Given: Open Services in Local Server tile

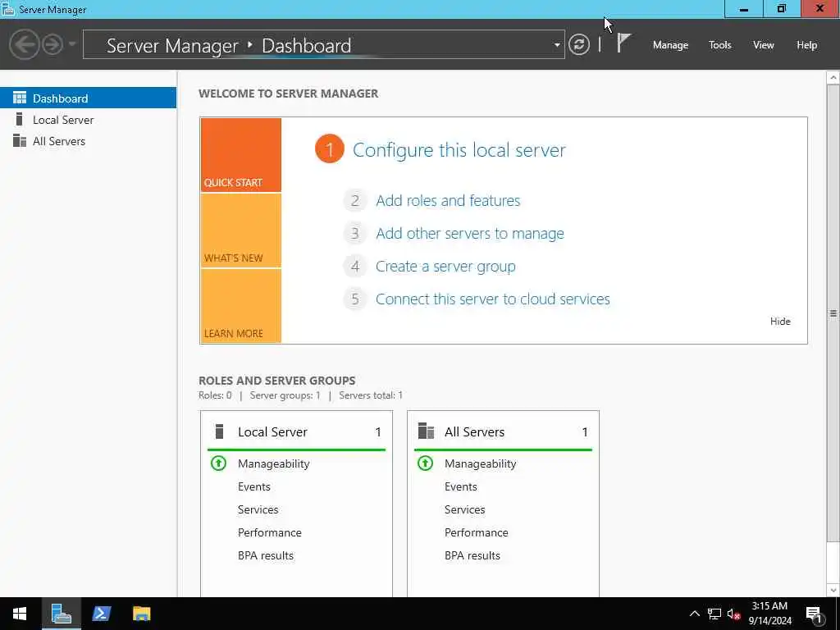Looking at the screenshot, I should [258, 509].
